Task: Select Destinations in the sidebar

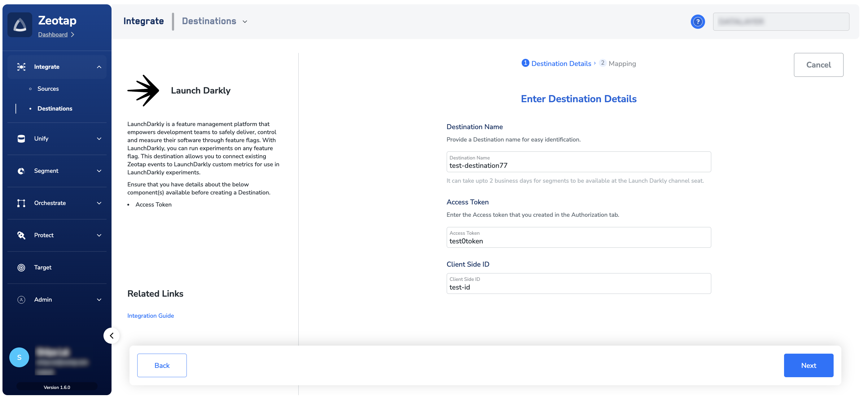Action: 55,108
